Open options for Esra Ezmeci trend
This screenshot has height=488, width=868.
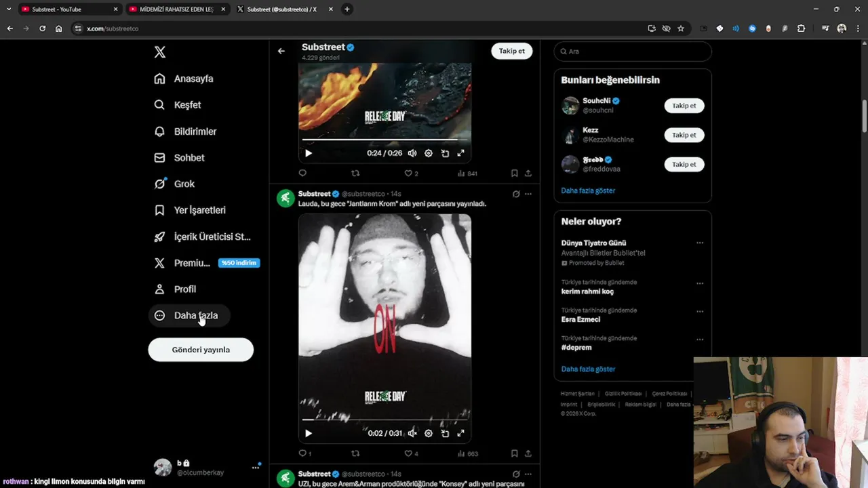(x=700, y=311)
